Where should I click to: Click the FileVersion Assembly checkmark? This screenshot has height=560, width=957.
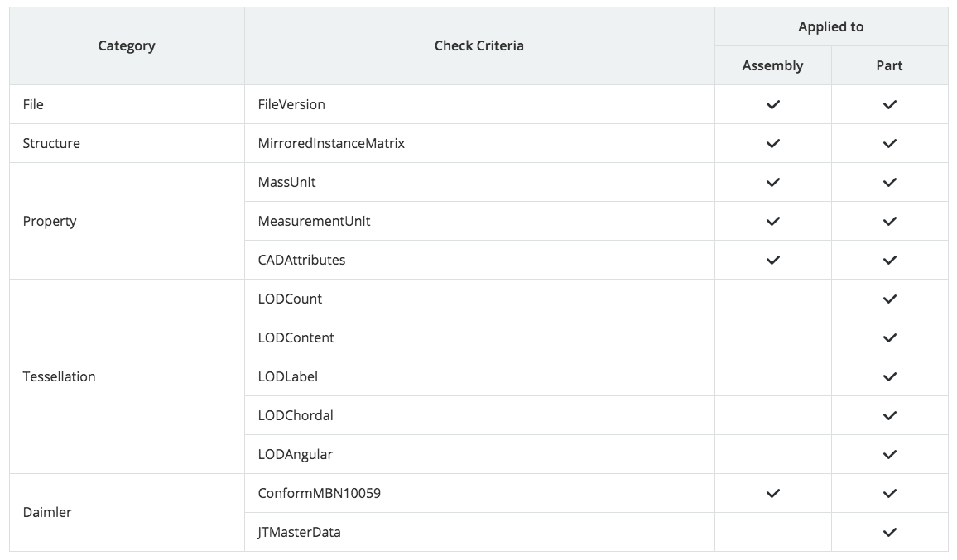click(x=772, y=104)
